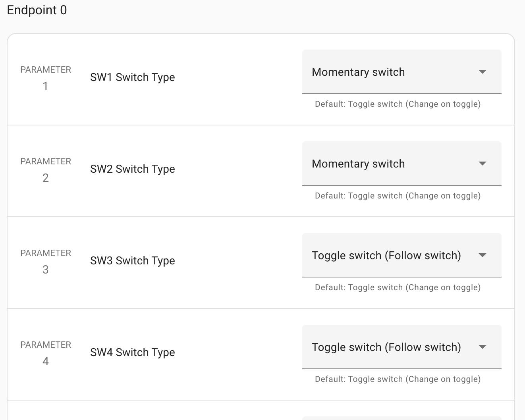
Task: Click the default value hint under SW3
Action: pos(398,287)
